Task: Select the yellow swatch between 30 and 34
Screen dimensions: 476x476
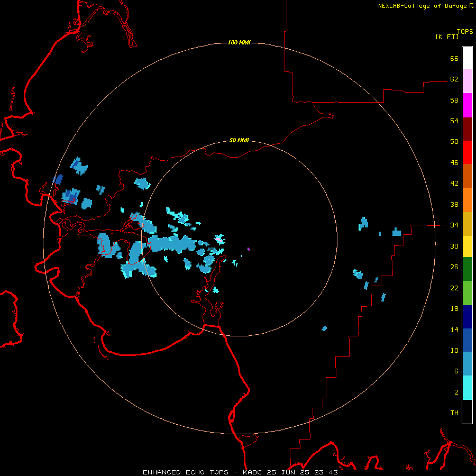Action: (x=467, y=246)
